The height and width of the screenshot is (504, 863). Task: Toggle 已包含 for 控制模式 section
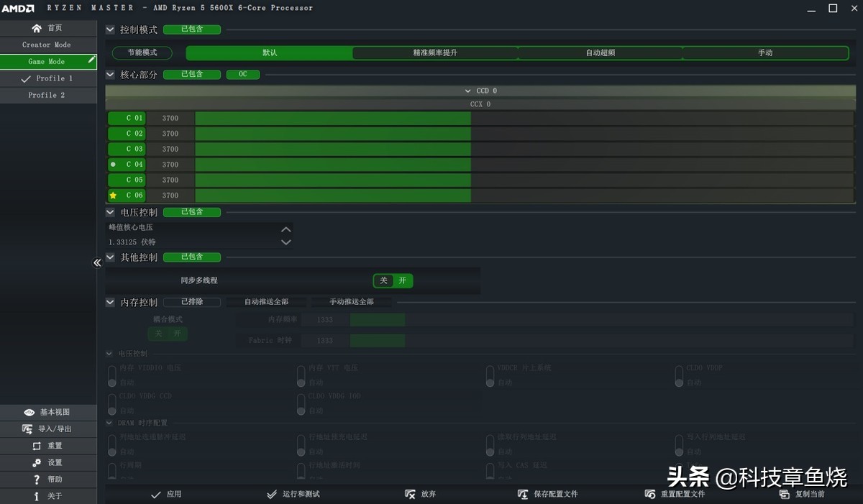[192, 29]
